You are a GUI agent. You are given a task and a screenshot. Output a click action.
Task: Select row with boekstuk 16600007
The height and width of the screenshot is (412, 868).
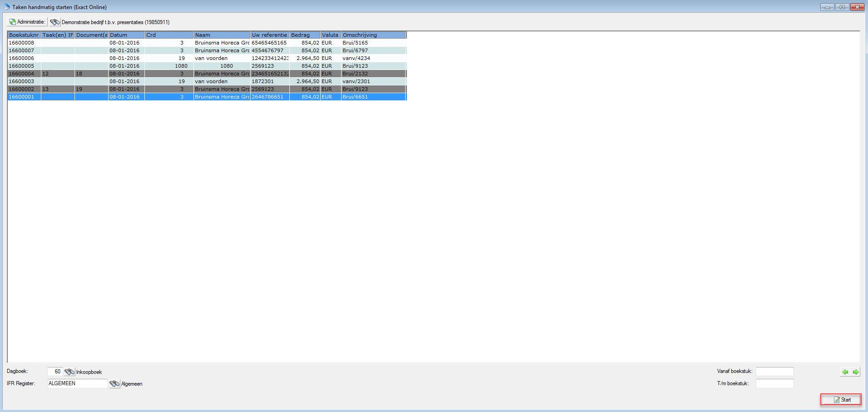pos(207,50)
